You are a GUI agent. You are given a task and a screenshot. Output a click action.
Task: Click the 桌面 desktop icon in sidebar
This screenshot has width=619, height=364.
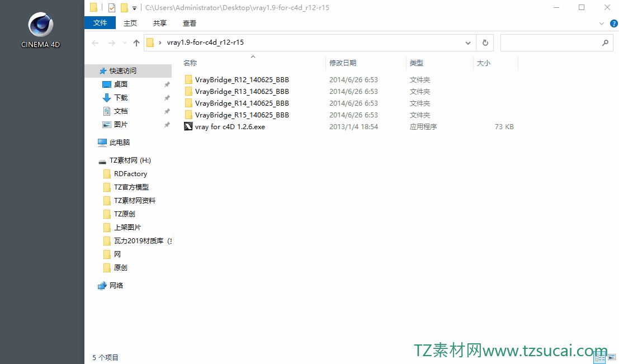point(107,84)
